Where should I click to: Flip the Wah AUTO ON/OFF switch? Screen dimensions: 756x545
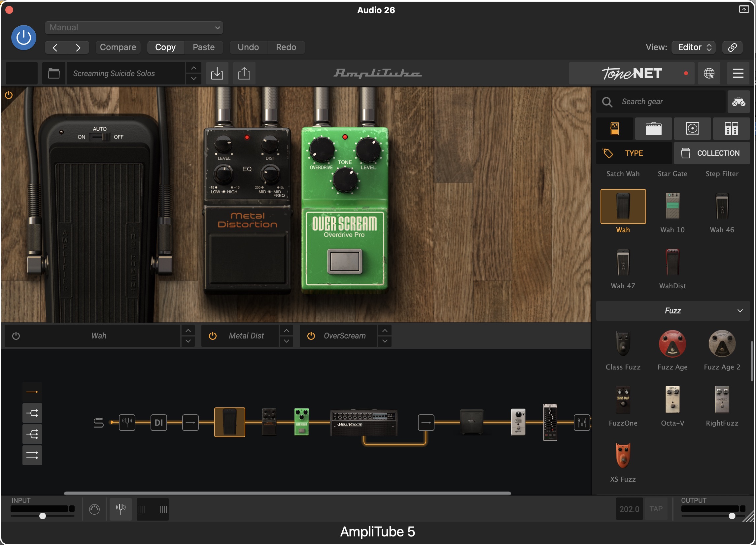pos(100,137)
